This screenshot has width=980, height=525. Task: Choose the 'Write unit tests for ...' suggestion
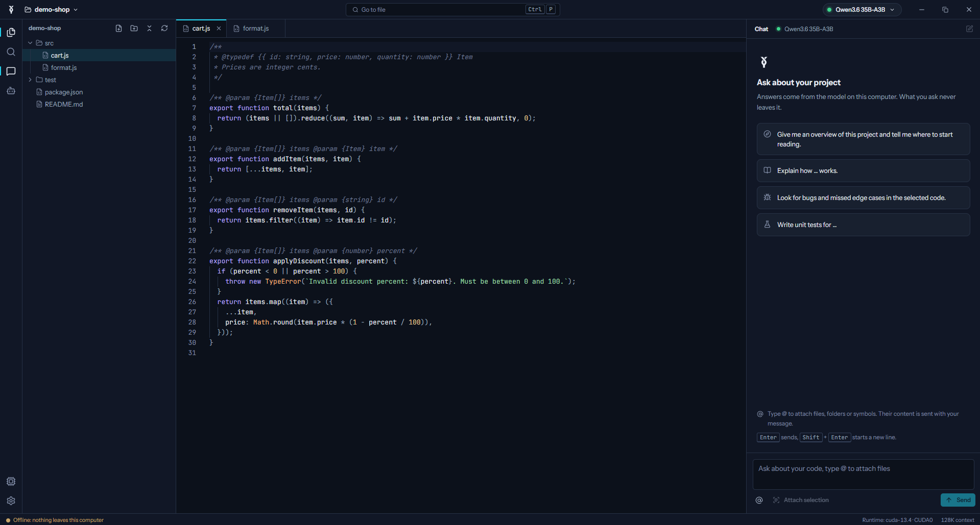tap(863, 224)
